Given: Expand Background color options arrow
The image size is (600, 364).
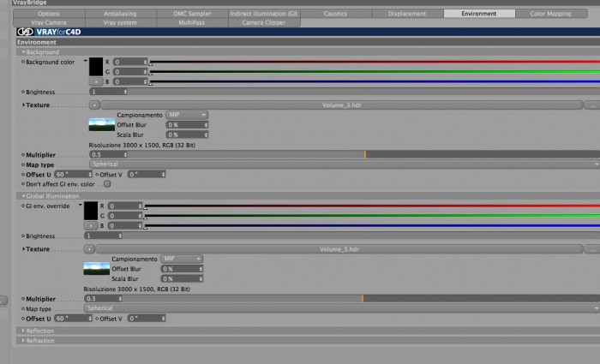Looking at the screenshot, I should click(x=86, y=61).
